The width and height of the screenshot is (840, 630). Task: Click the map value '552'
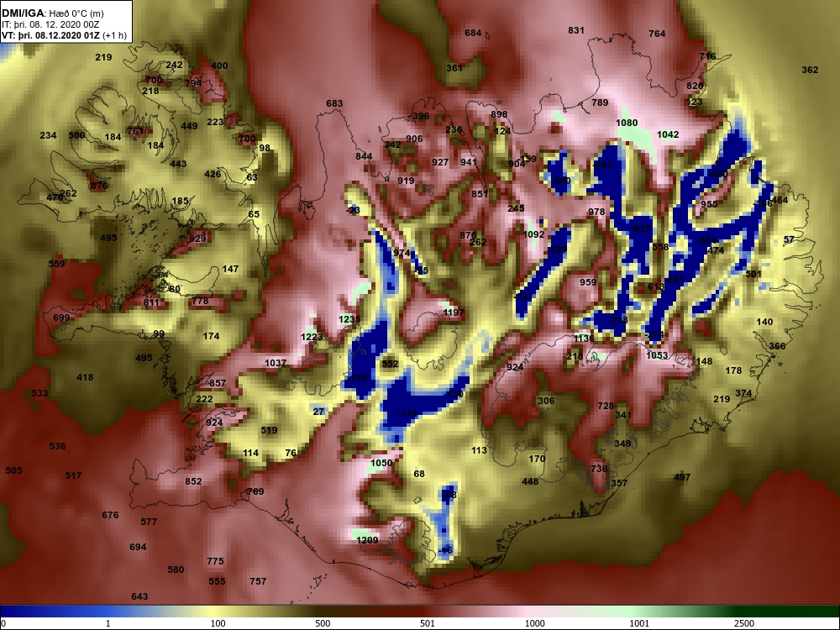point(390,364)
